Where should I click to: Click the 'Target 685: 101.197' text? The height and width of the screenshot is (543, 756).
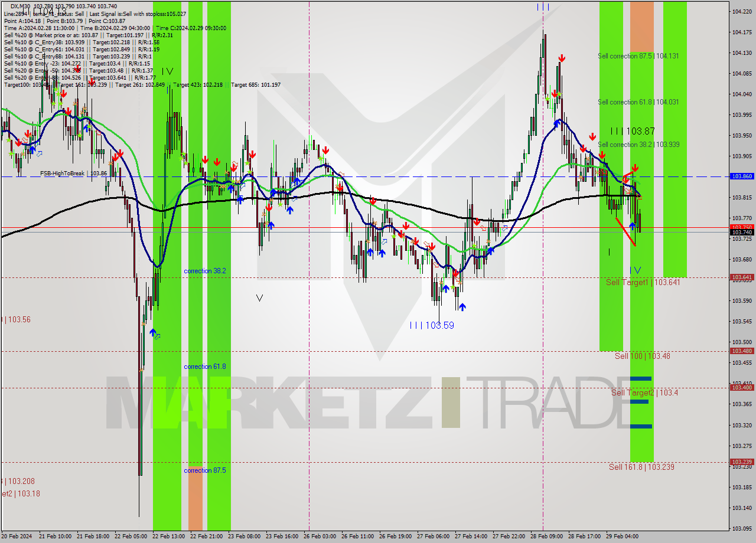[x=256, y=85]
